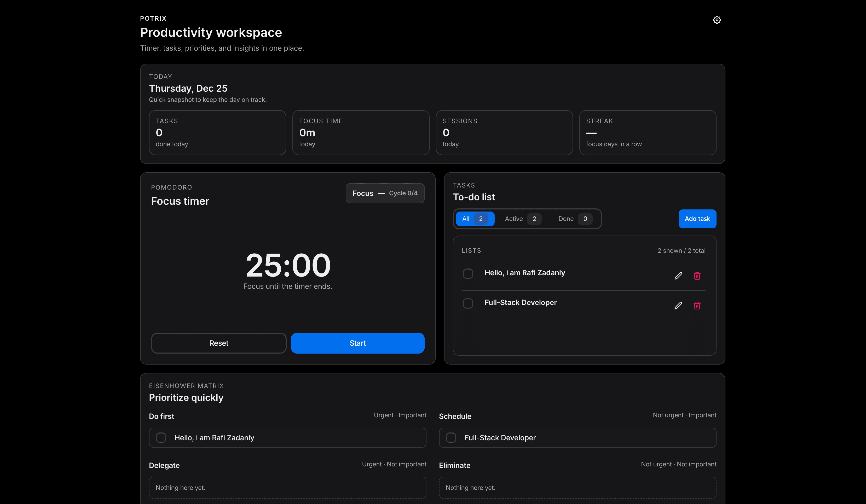Screen dimensions: 866x504
Task: Reset the focus timer
Action: 218,343
